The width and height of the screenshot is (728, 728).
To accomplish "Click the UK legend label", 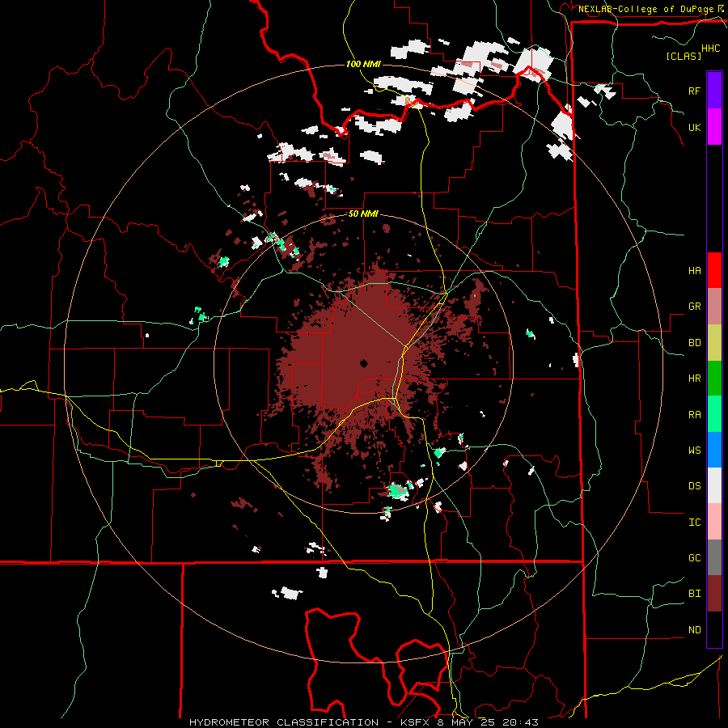I will (694, 127).
